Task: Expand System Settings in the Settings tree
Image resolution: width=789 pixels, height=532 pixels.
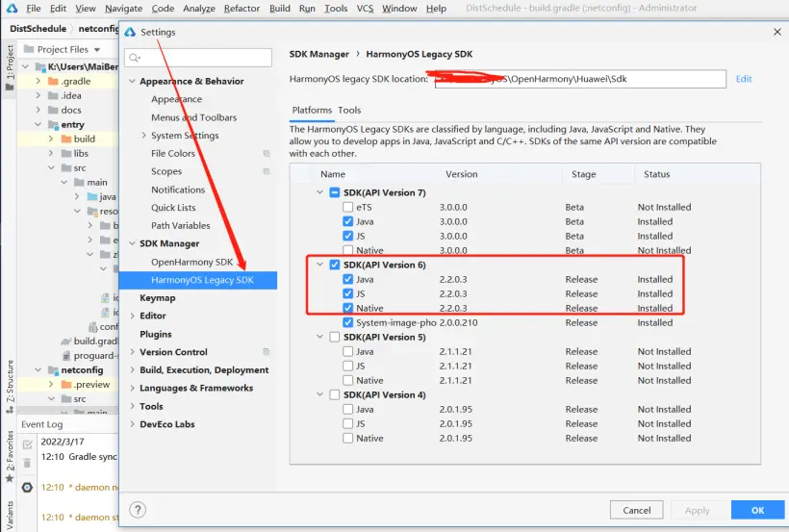Action: point(144,136)
